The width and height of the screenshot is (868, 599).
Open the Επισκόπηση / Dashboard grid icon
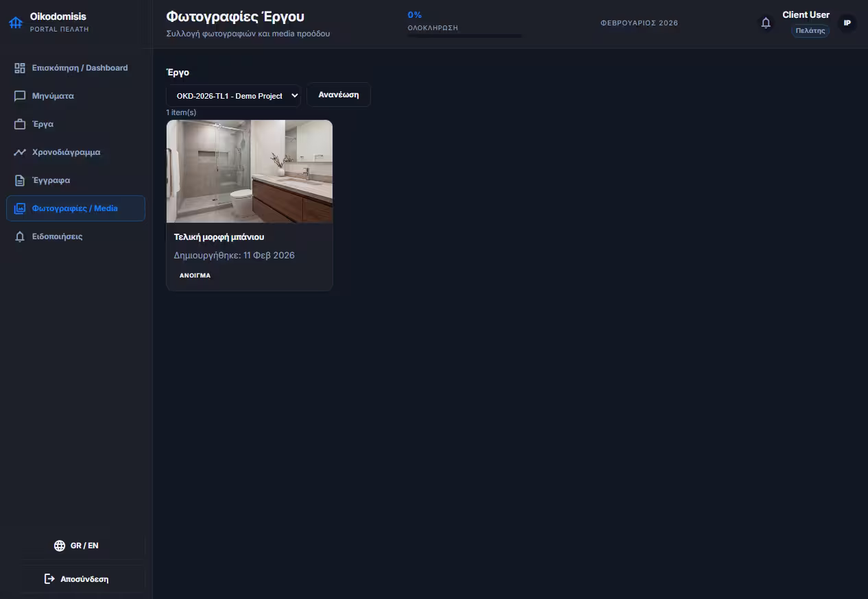point(19,67)
